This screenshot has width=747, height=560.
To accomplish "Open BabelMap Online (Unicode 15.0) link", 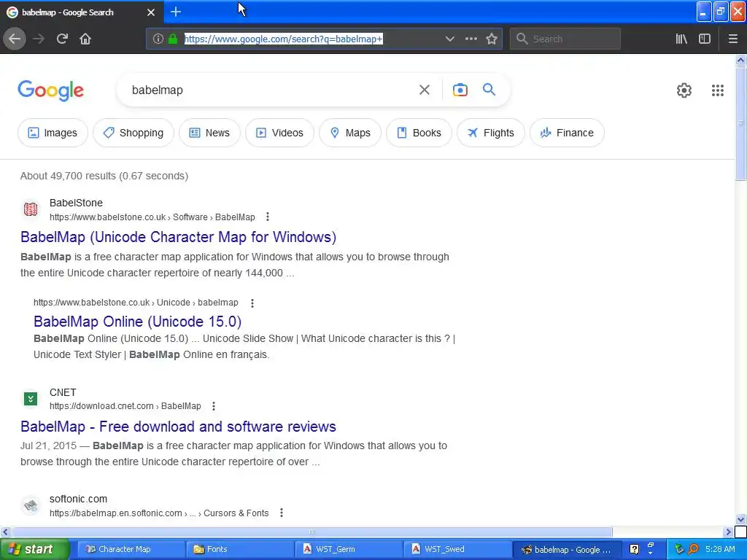I will pos(137,322).
